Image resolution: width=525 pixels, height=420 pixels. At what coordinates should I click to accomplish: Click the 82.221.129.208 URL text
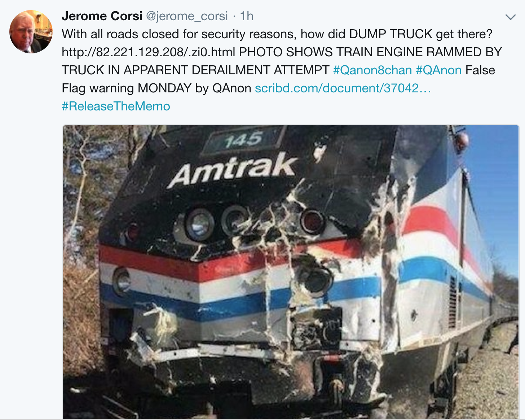click(148, 52)
